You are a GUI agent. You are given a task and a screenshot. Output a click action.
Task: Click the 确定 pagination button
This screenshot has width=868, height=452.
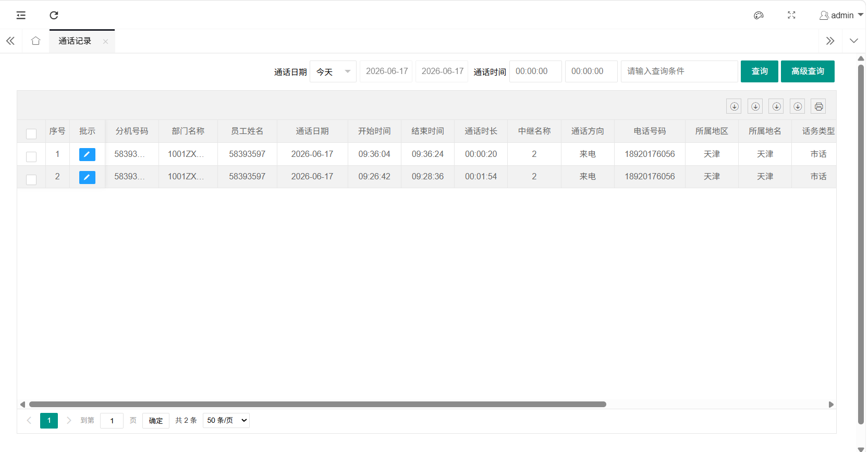[x=156, y=421]
